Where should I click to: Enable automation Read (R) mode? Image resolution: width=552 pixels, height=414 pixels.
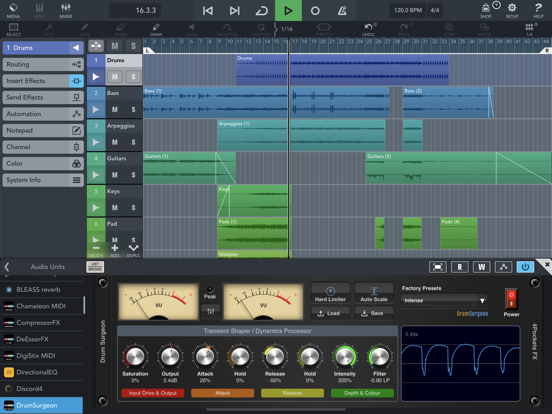point(459,267)
